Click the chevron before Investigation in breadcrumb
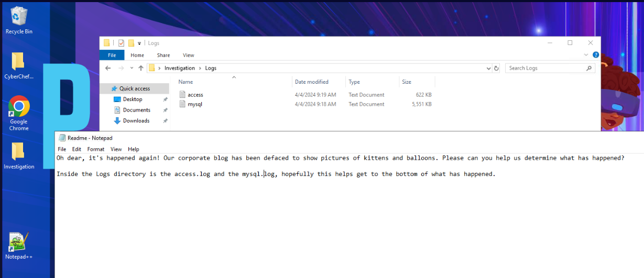This screenshot has width=644, height=278. (x=160, y=68)
